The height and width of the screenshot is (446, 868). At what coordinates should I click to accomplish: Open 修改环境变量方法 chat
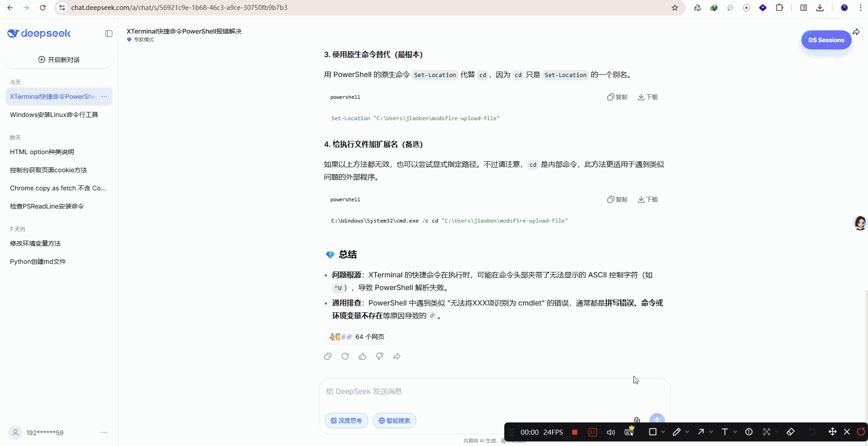(59, 243)
